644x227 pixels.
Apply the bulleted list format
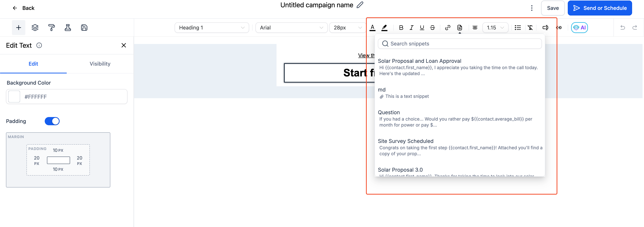click(x=517, y=28)
